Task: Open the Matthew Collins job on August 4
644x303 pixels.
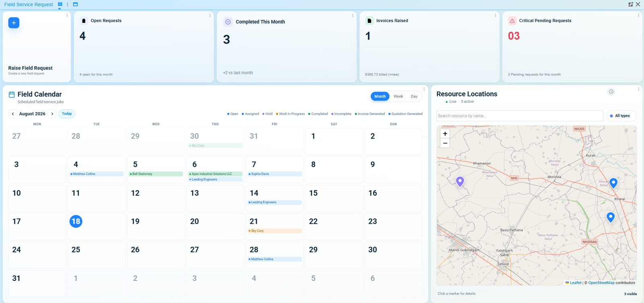Action: [97, 174]
